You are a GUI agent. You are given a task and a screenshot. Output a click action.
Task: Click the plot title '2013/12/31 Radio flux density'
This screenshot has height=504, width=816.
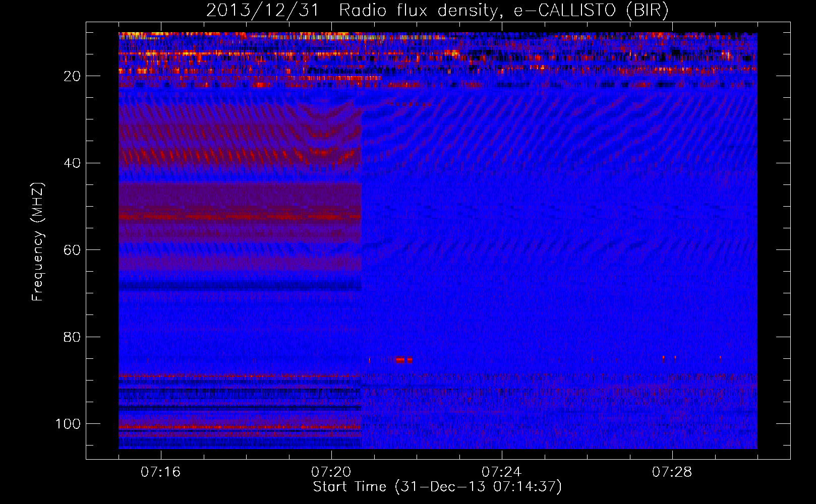tap(437, 10)
